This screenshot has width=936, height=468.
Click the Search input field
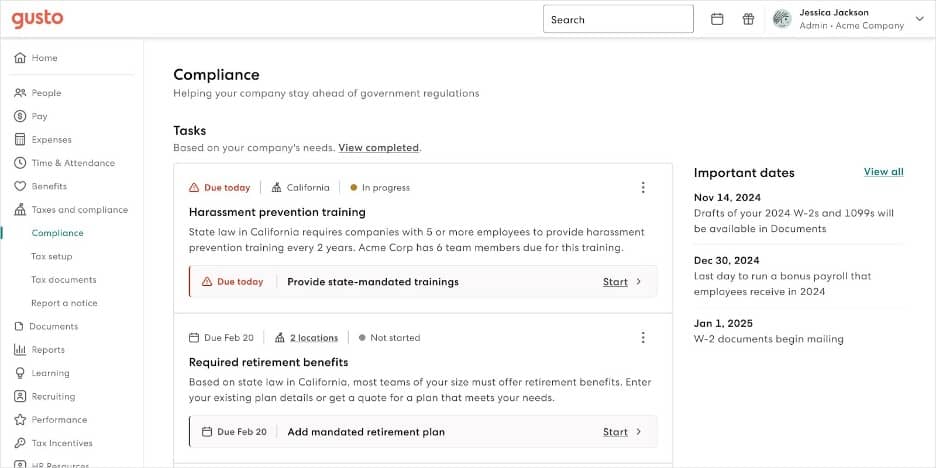pyautogui.click(x=618, y=19)
